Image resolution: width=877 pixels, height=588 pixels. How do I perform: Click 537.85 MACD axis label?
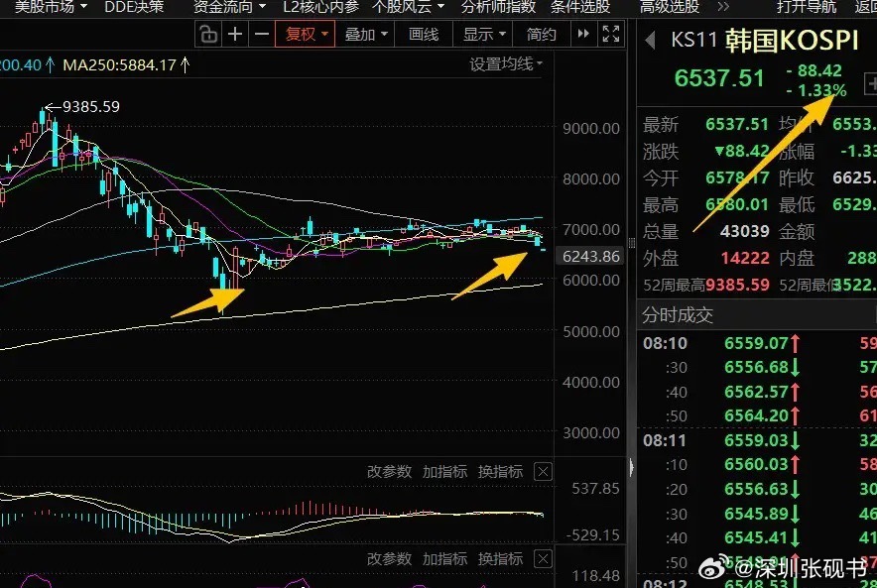pos(595,489)
